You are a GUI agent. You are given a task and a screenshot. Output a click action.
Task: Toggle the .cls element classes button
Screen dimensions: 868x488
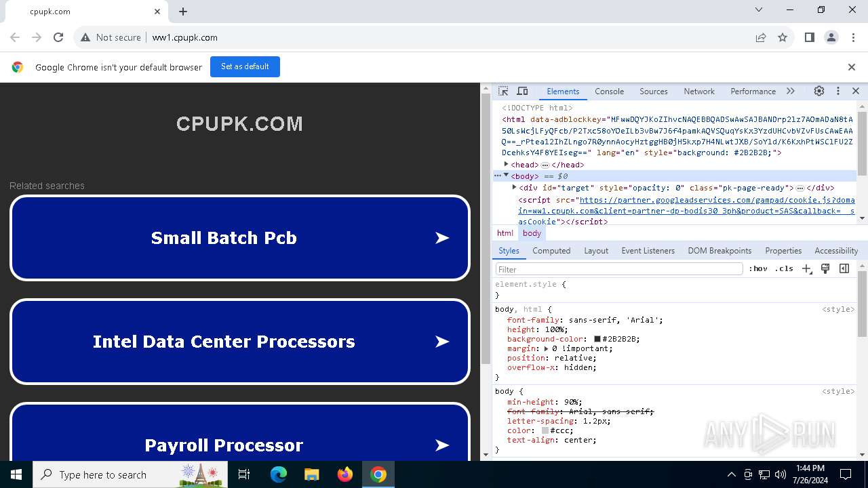tap(784, 269)
